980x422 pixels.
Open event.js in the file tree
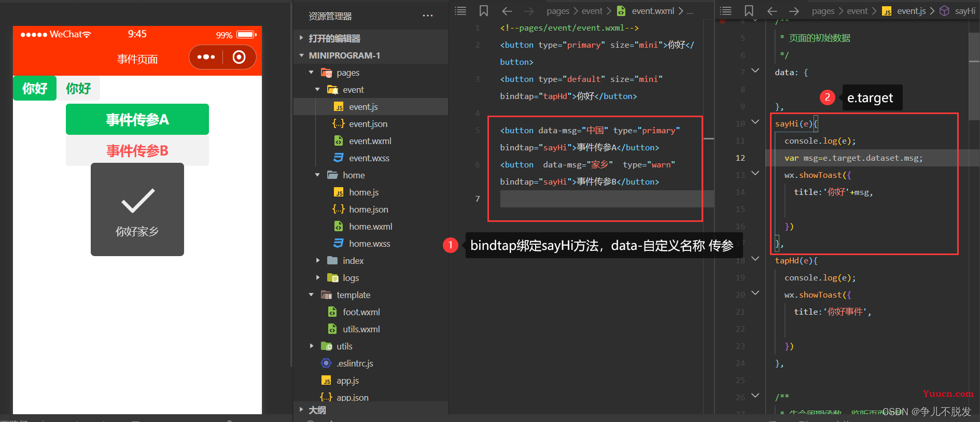coord(371,107)
